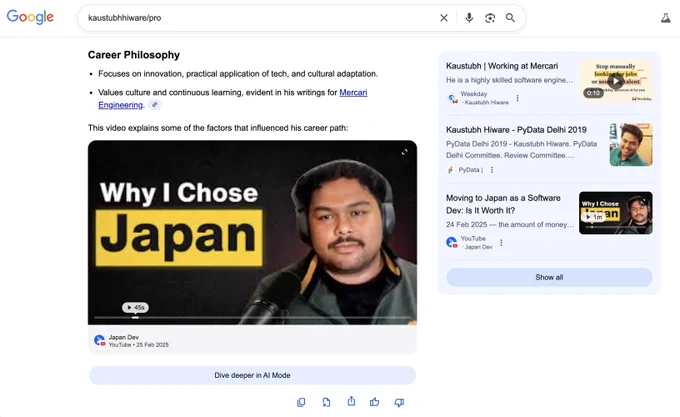Viewport: 680px width, 417px height.
Task: Open the PyData Delhi profile photo thumbnail
Action: pyautogui.click(x=631, y=145)
